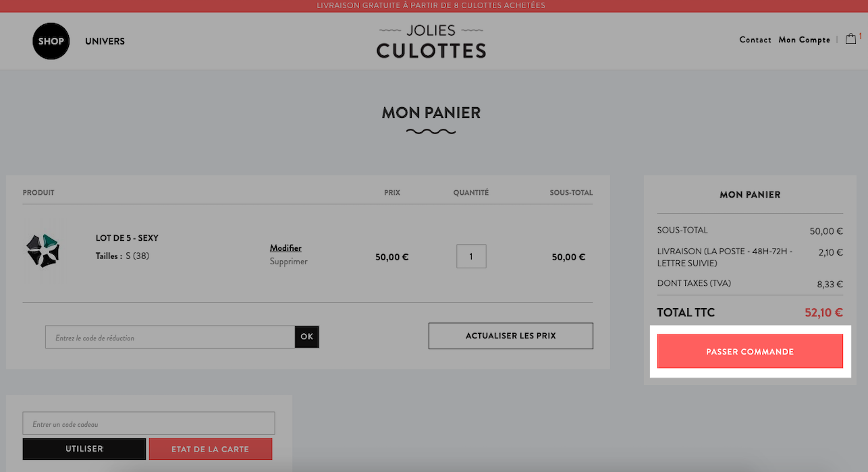Click Actualiser les prix button

pyautogui.click(x=511, y=336)
